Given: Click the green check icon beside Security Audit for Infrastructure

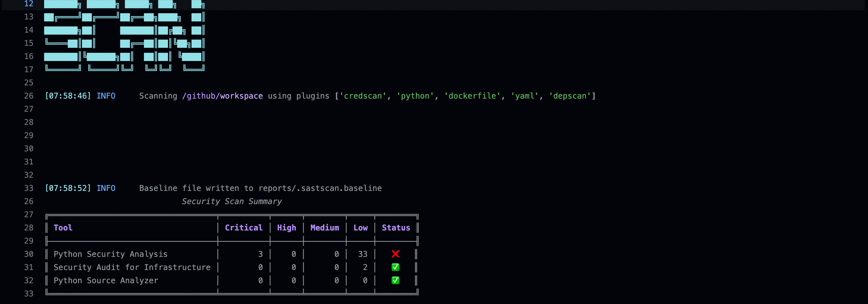Looking at the screenshot, I should coord(395,267).
